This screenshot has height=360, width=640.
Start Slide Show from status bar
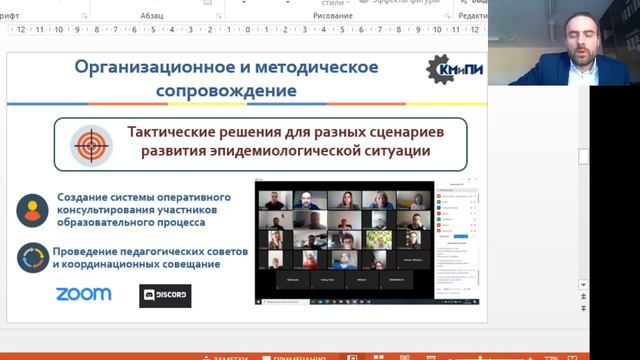coord(431,358)
